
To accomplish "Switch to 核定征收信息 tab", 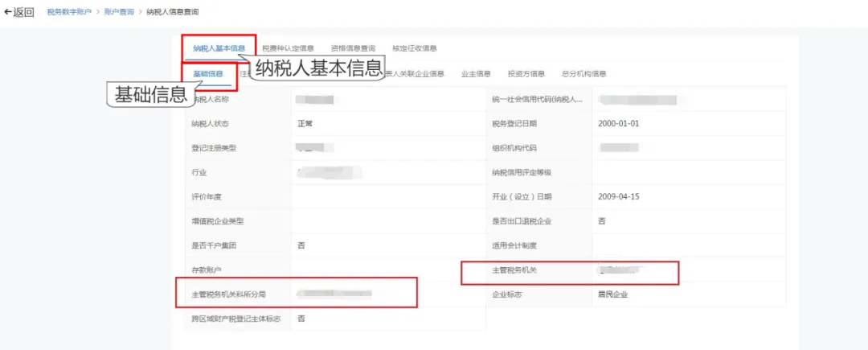I will (x=415, y=48).
